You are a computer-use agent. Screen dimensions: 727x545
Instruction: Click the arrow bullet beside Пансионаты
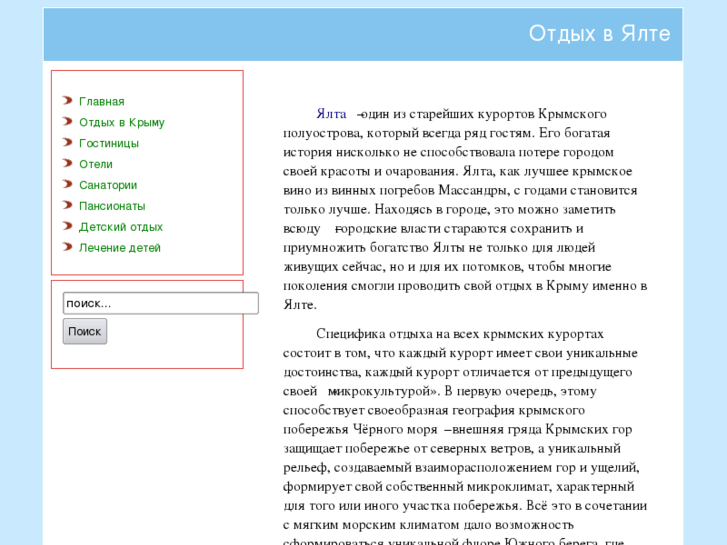click(67, 206)
